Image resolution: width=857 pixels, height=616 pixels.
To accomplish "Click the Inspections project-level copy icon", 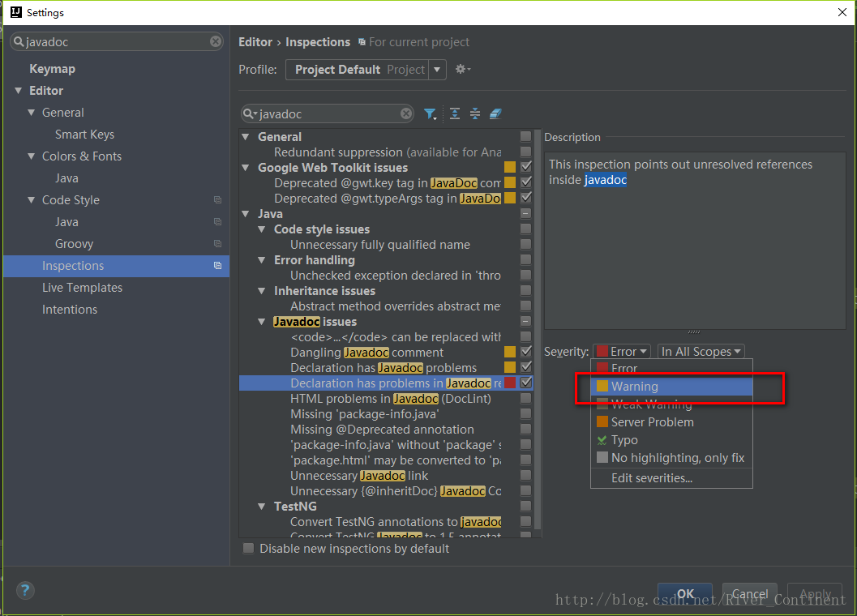I will (x=217, y=266).
